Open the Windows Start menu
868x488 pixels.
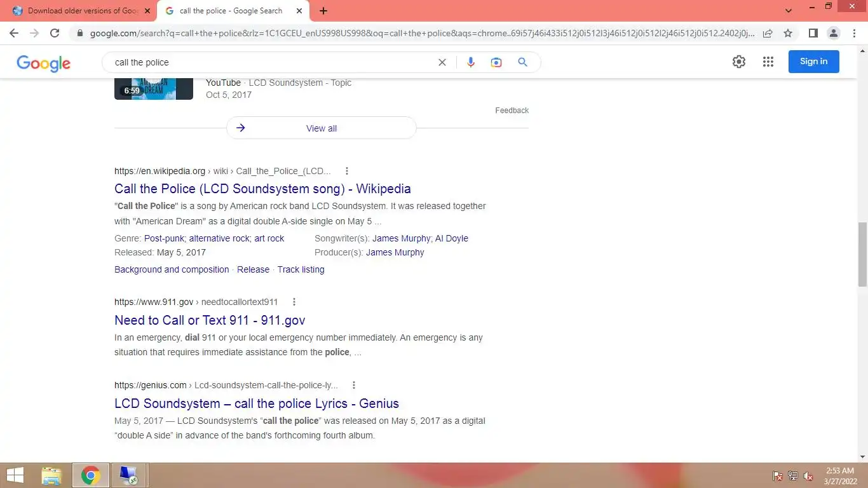(x=15, y=475)
